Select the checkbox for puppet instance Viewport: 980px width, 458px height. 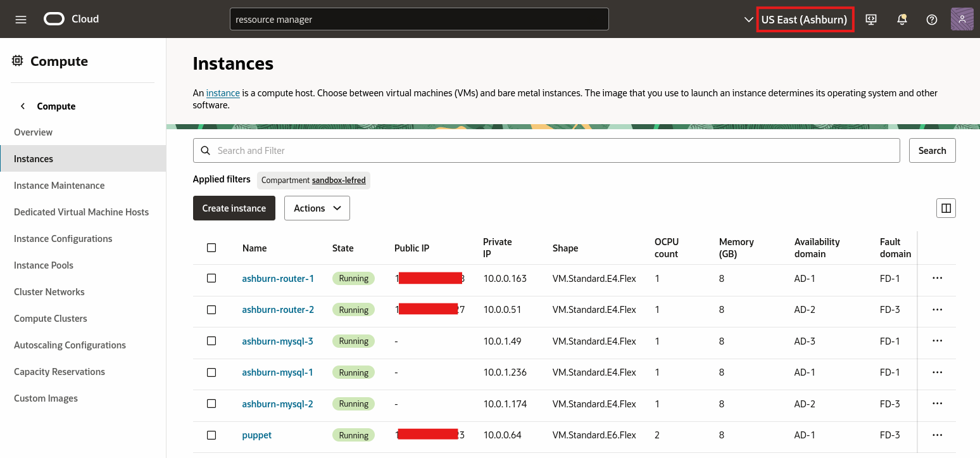tap(211, 435)
